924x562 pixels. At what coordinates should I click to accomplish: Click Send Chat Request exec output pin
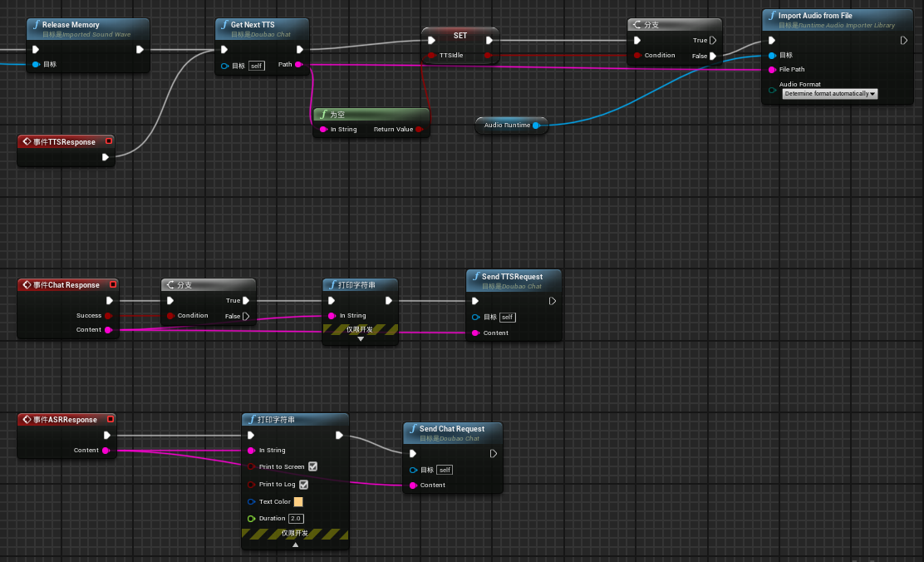click(x=494, y=453)
